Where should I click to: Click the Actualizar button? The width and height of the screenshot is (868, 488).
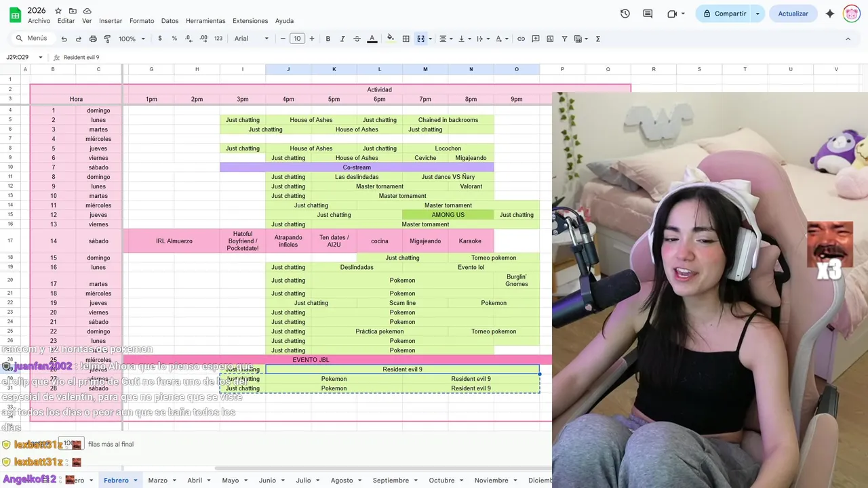tap(793, 14)
